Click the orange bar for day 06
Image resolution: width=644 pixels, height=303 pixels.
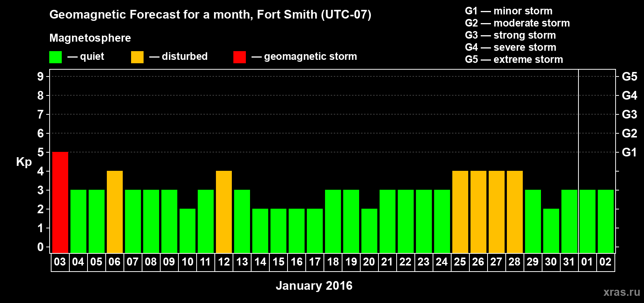click(115, 212)
